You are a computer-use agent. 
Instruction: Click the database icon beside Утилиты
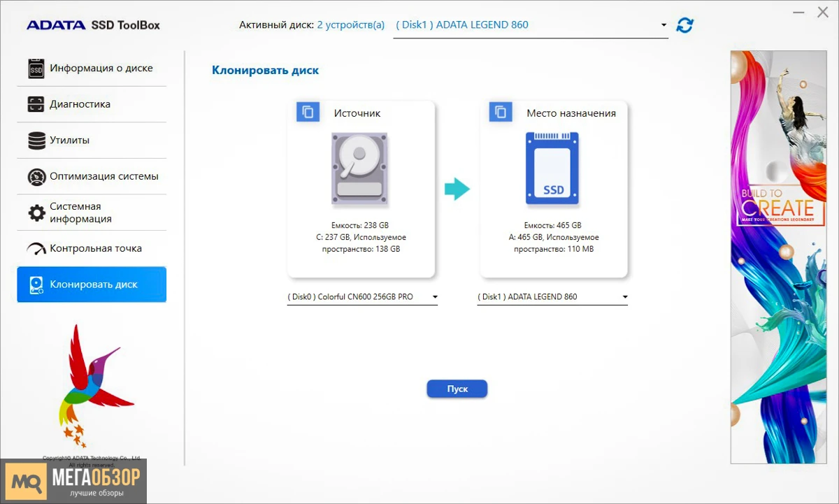point(36,141)
